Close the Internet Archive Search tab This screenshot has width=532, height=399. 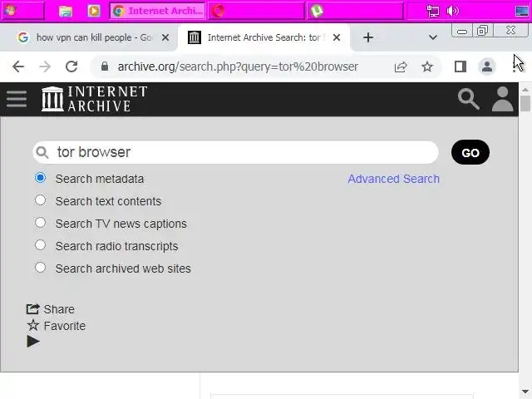pyautogui.click(x=337, y=37)
